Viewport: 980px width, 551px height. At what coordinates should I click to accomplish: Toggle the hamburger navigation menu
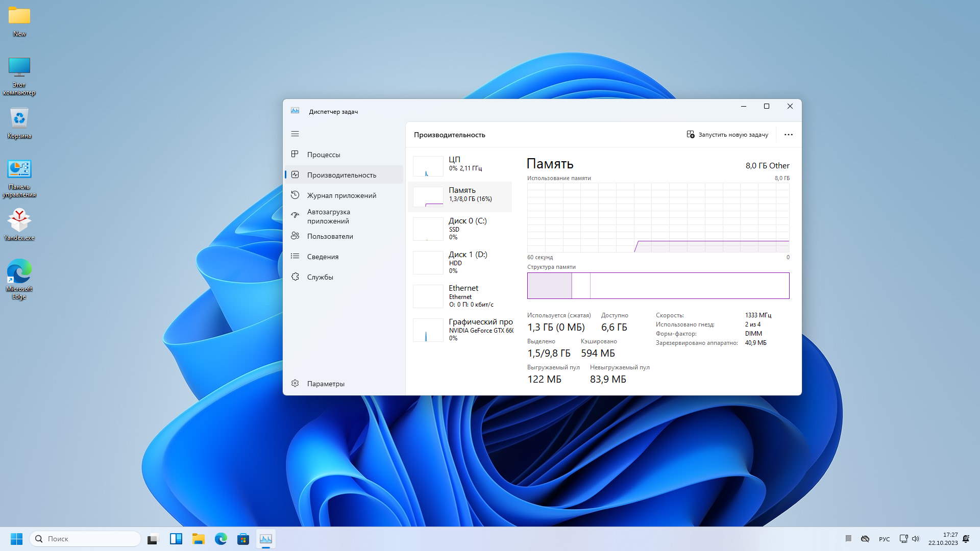coord(295,134)
